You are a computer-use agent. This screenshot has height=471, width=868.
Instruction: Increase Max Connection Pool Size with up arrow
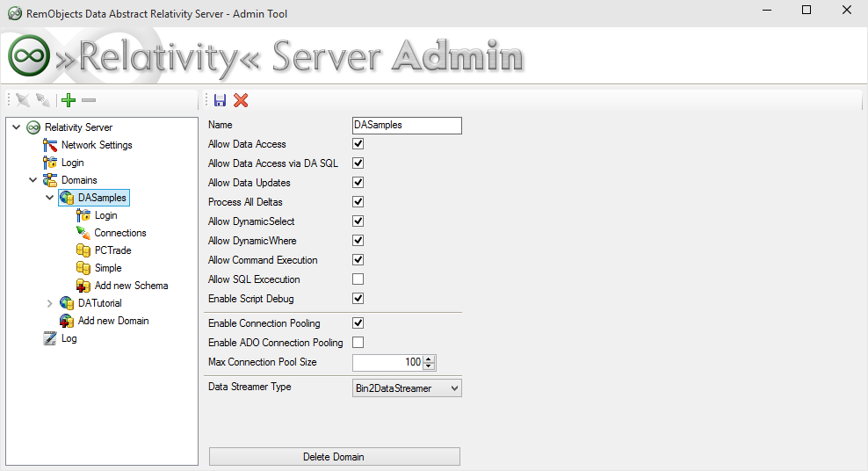(x=429, y=359)
